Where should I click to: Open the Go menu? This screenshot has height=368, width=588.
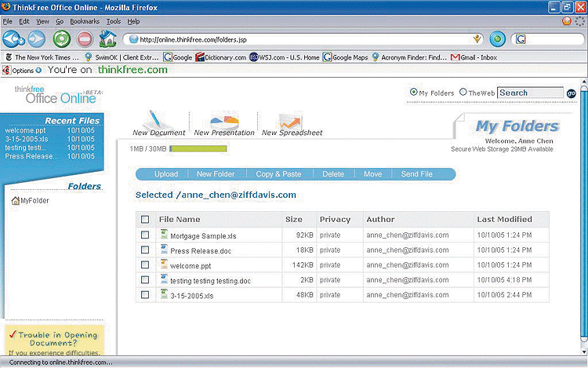(60, 21)
